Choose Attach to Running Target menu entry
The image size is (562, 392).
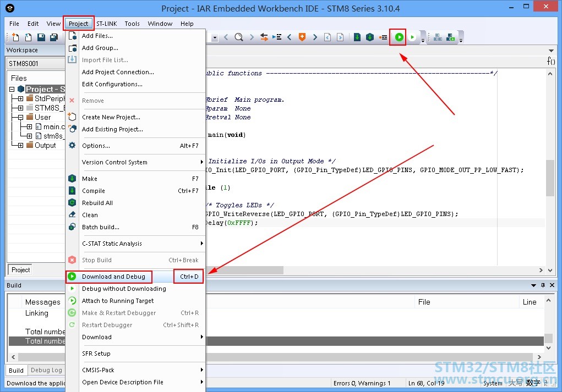click(x=135, y=301)
